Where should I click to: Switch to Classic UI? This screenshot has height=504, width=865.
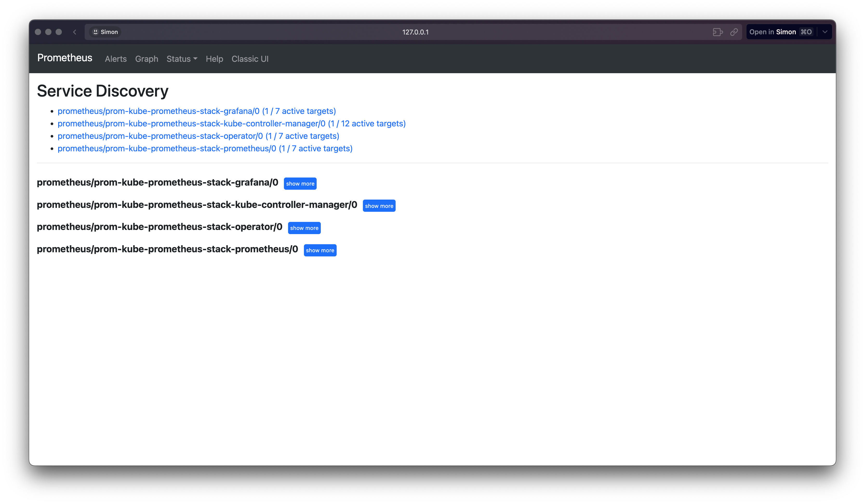point(250,59)
